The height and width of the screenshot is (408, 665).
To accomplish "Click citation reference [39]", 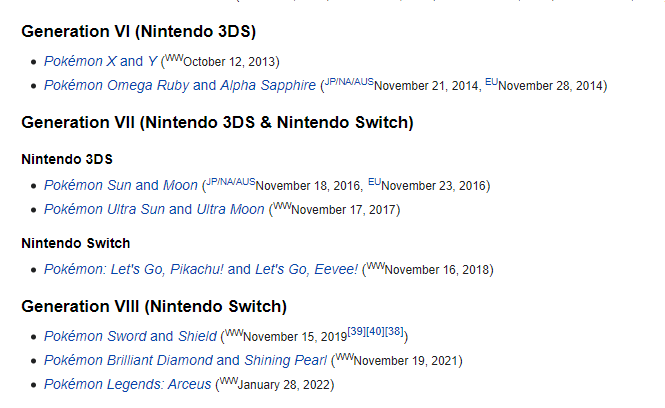I will pos(356,332).
